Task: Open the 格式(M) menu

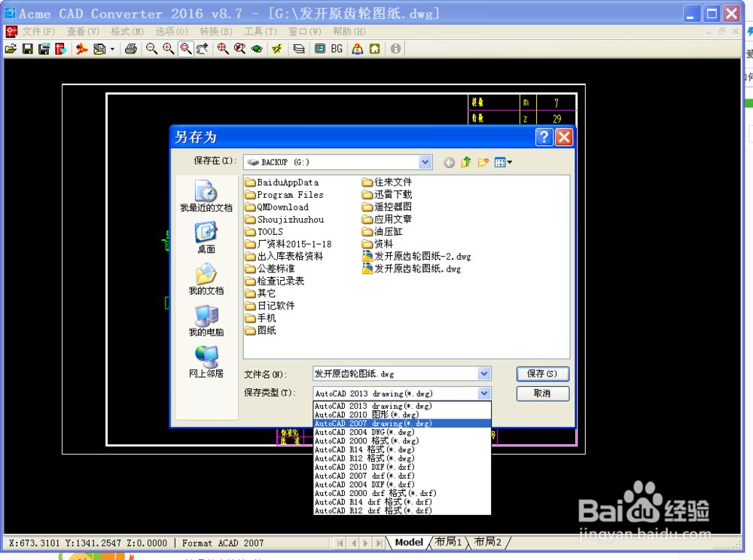Action: coord(127,32)
